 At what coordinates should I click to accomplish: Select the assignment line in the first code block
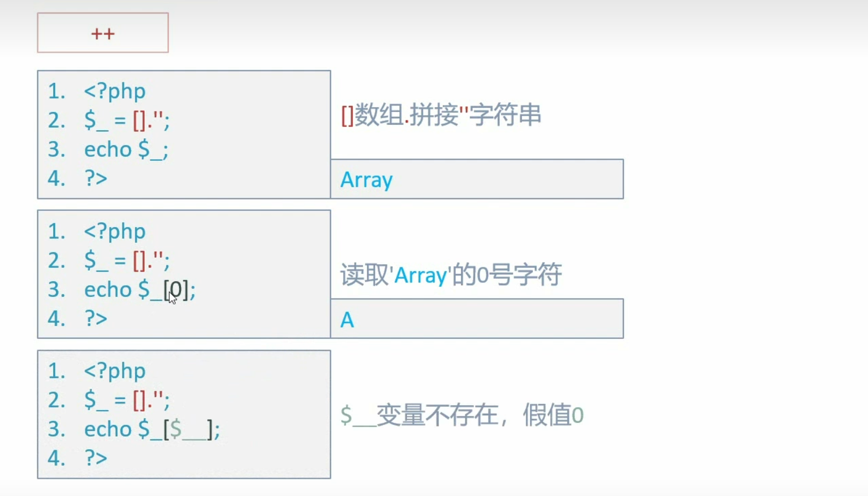click(x=127, y=121)
